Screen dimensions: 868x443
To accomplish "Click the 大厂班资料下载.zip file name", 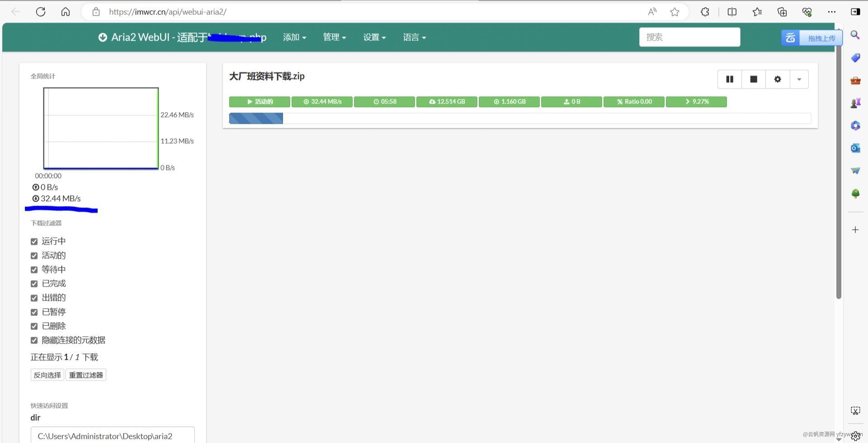I will click(267, 76).
